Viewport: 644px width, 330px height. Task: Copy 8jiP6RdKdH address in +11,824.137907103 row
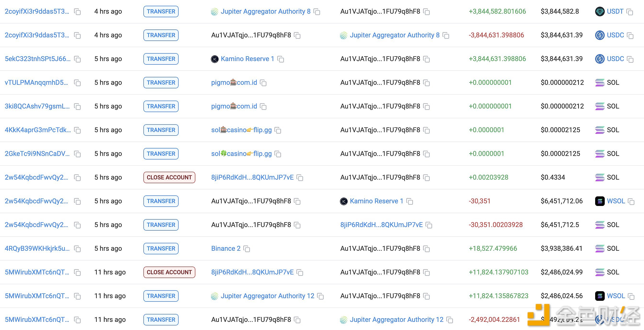[x=300, y=273]
